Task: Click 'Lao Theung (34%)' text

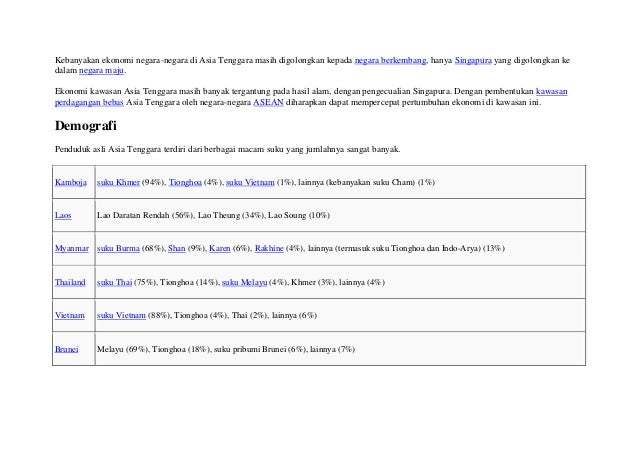Action: pyautogui.click(x=231, y=215)
